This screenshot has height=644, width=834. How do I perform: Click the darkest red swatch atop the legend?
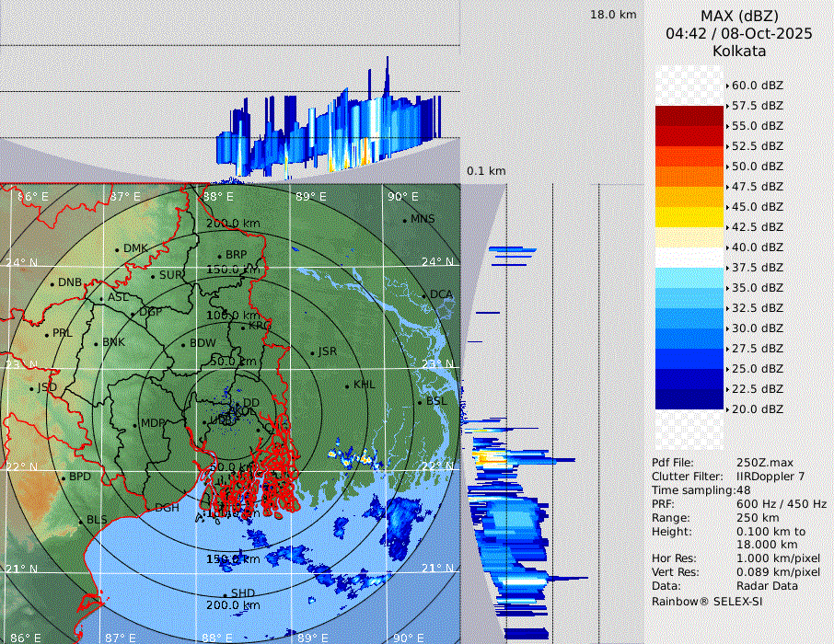click(x=689, y=115)
